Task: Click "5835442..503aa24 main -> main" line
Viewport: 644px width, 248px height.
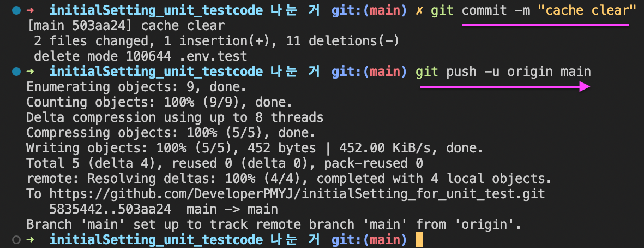Action: pyautogui.click(x=164, y=209)
